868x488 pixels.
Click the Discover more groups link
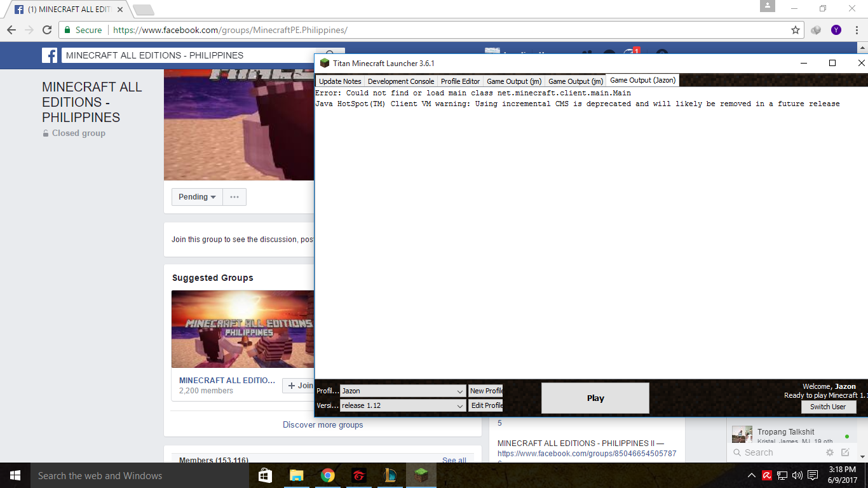pos(323,424)
